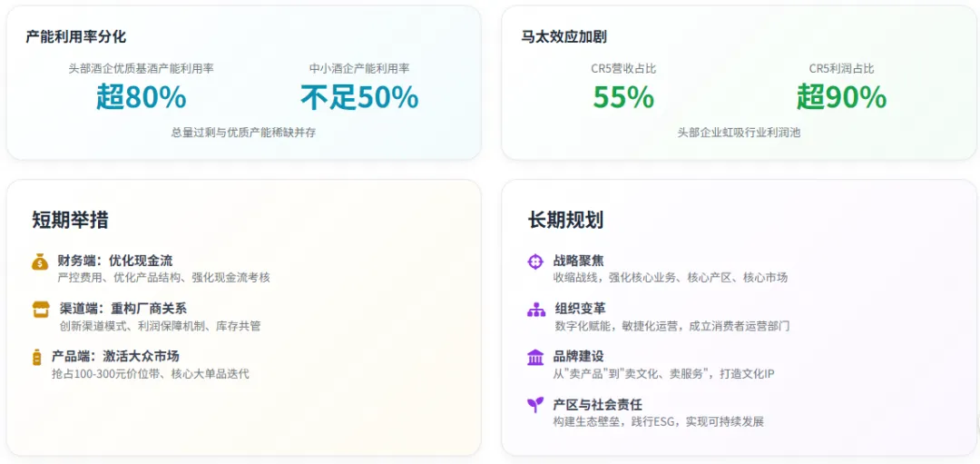Click the crosshair icon beside 战略聚焦

click(535, 262)
